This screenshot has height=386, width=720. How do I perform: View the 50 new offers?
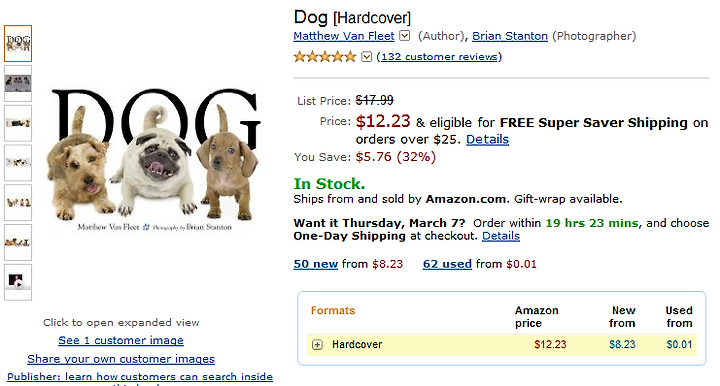tap(315, 264)
